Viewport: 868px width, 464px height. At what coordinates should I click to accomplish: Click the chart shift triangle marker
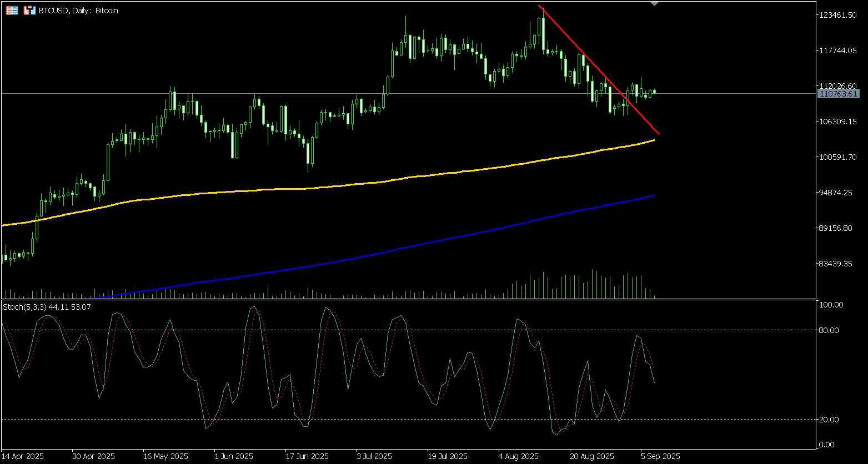pyautogui.click(x=655, y=4)
